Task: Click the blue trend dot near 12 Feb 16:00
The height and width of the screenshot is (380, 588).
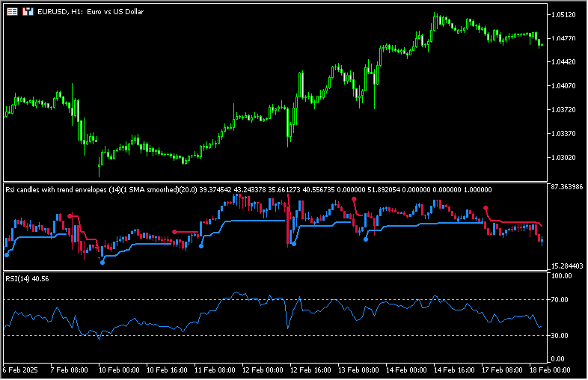Action: coord(294,244)
